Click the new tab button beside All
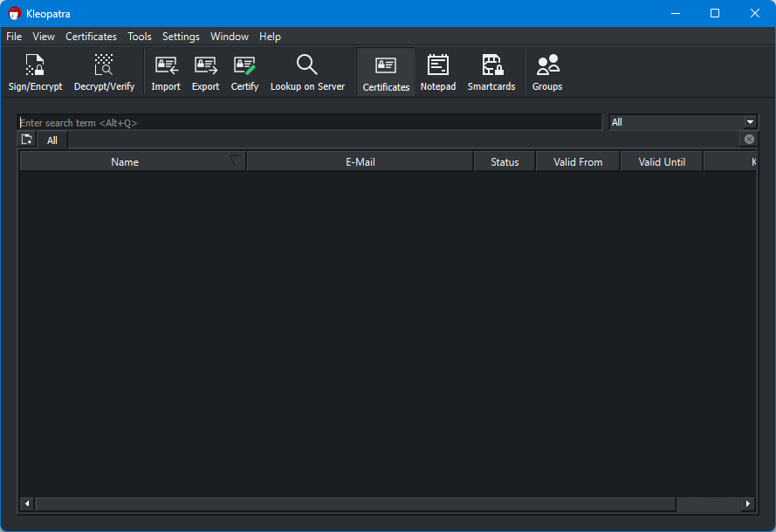This screenshot has width=776, height=532. [x=27, y=140]
